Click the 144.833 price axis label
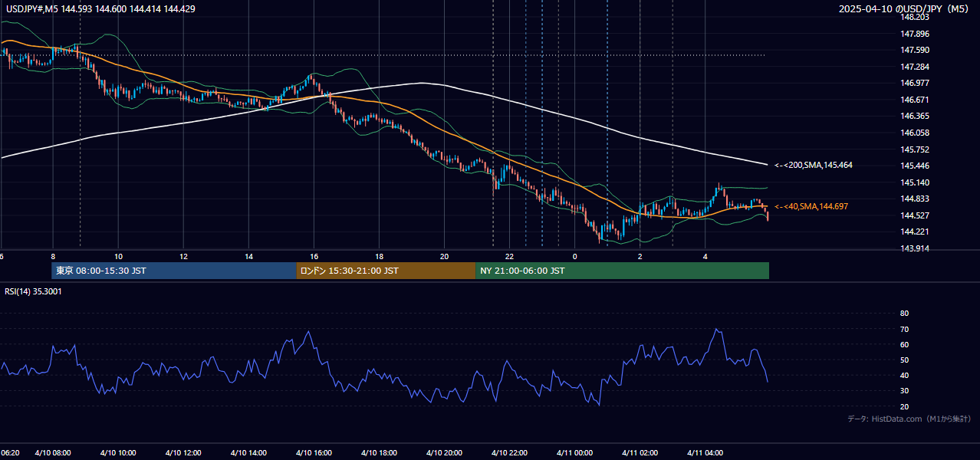Image resolution: width=980 pixels, height=460 pixels. (x=915, y=199)
